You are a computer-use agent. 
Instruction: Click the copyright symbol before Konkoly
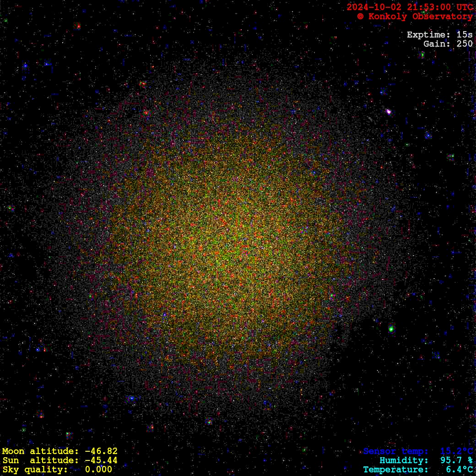click(x=360, y=16)
